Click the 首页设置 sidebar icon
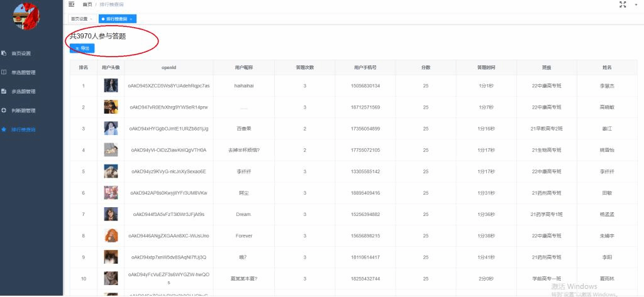The height and width of the screenshot is (297, 644). tap(4, 53)
